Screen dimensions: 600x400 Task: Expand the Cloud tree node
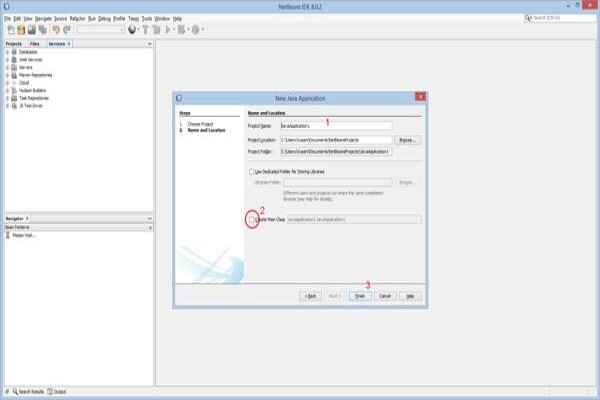pyautogui.click(x=7, y=83)
